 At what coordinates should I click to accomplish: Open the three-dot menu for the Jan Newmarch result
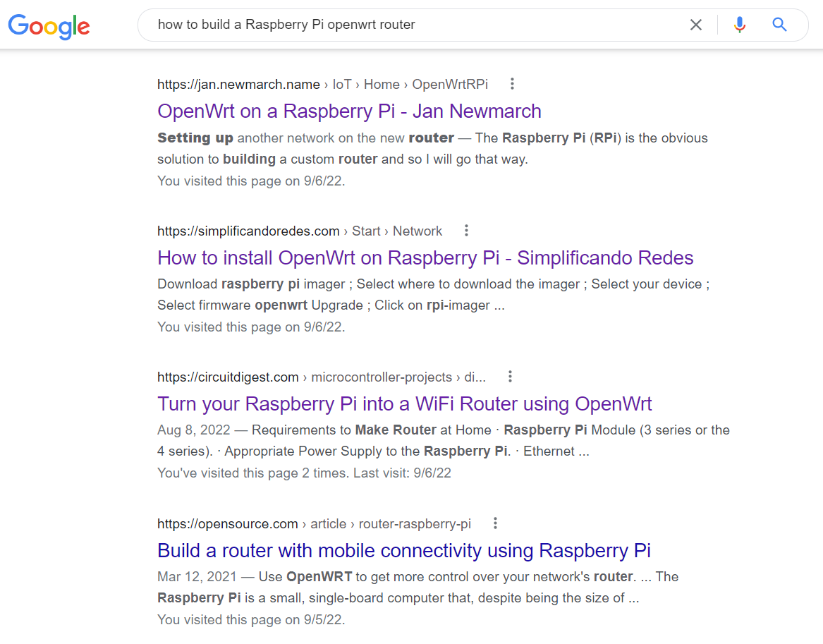point(511,83)
